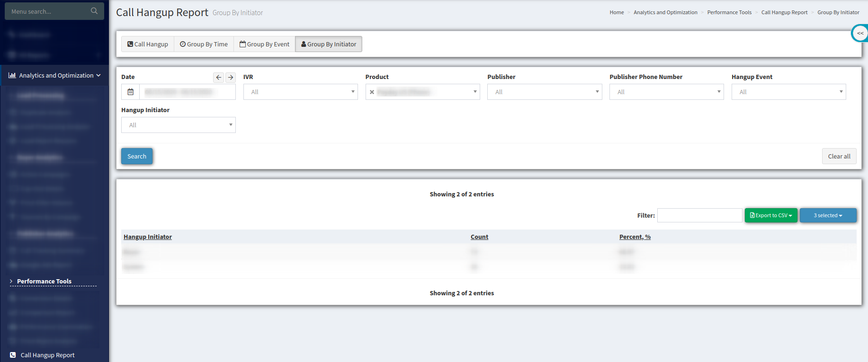Image resolution: width=868 pixels, height=362 pixels.
Task: Sort the table by Count column header
Action: coord(479,237)
